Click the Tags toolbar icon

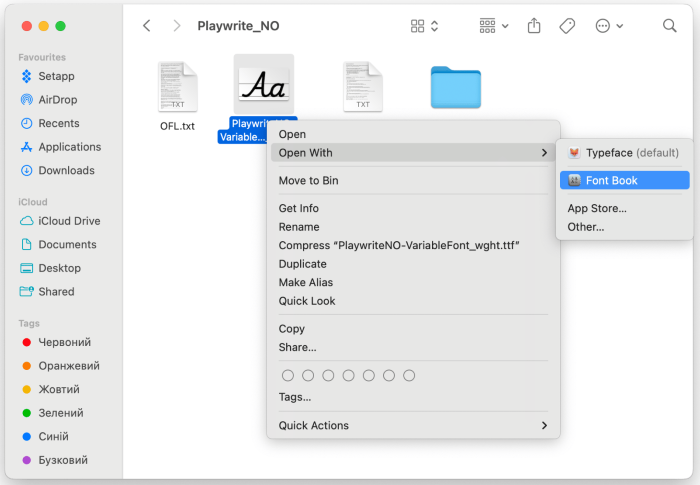pyautogui.click(x=567, y=26)
